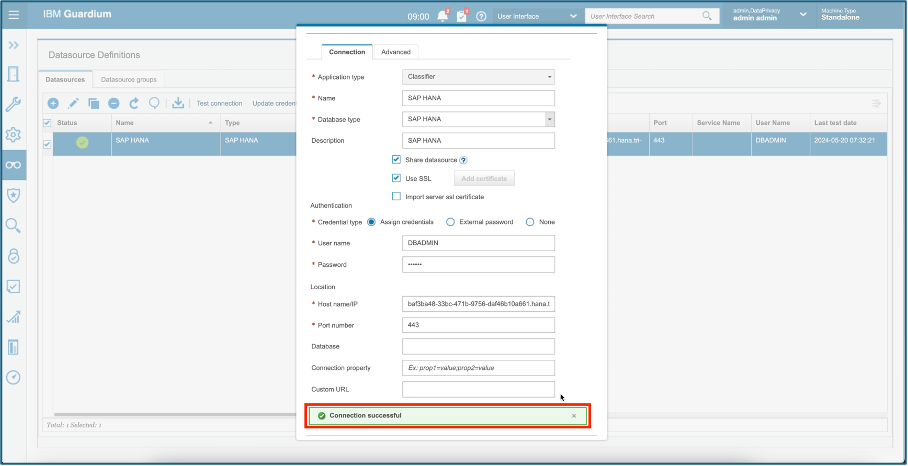Toggle the SAP HANA row checkbox
The height and width of the screenshot is (466, 908).
(x=47, y=144)
